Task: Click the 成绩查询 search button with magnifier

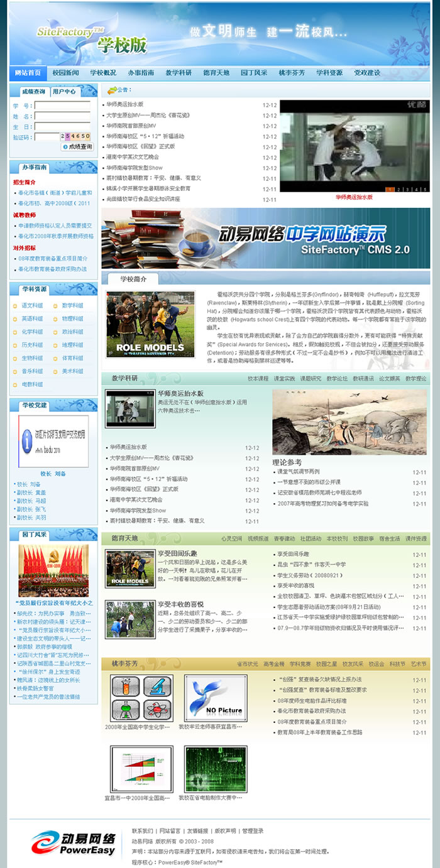Action: click(77, 147)
